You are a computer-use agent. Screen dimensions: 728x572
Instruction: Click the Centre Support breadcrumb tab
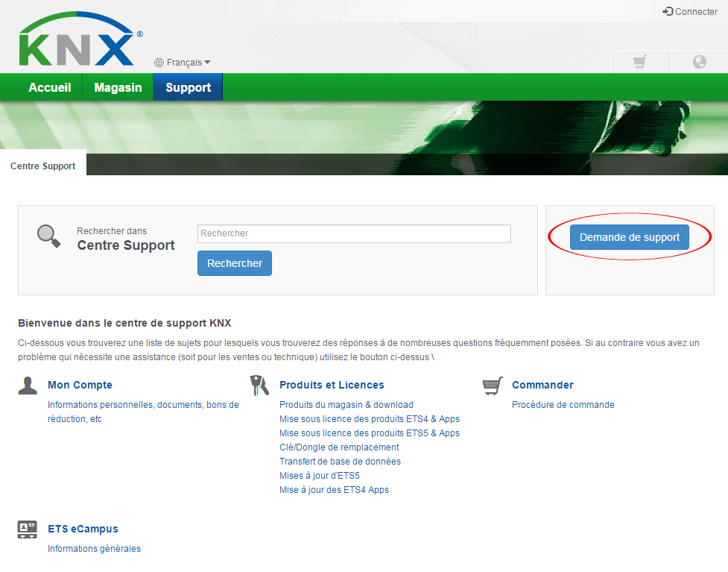click(42, 166)
